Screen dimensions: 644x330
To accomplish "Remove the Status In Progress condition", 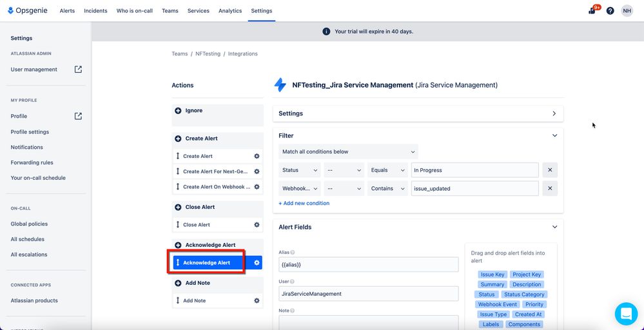I will point(550,170).
